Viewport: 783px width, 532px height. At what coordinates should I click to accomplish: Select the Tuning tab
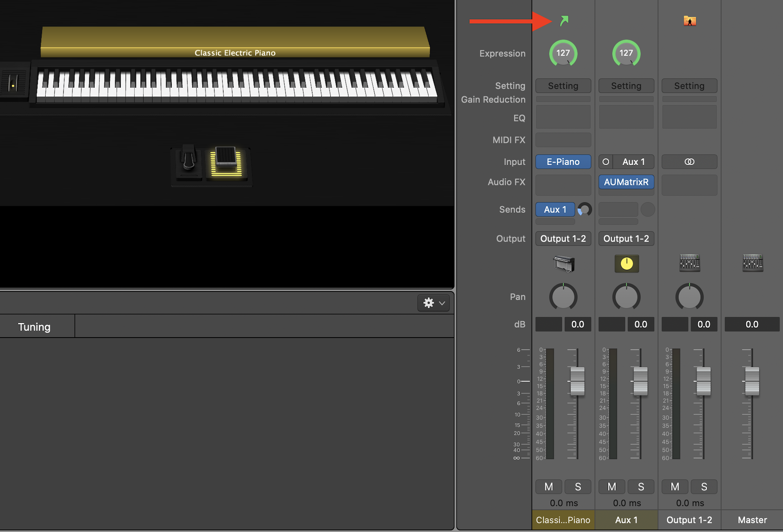pos(34,327)
